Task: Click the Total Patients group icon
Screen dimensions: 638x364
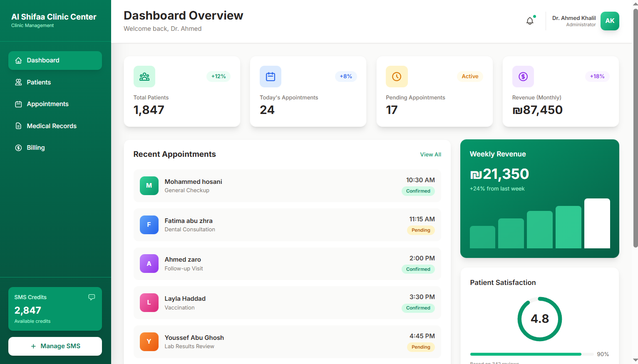Action: (x=144, y=77)
